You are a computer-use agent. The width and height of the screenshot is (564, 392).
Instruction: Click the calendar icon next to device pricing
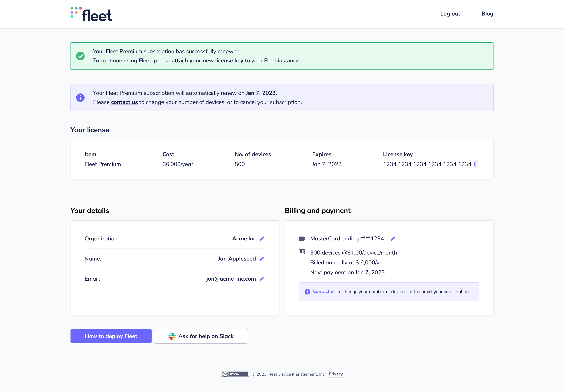(302, 252)
